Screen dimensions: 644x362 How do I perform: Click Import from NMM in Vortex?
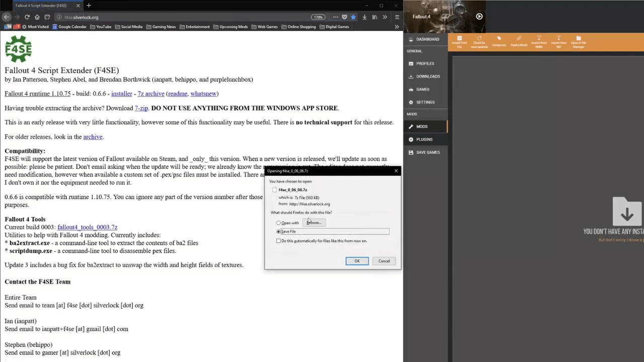[539, 42]
